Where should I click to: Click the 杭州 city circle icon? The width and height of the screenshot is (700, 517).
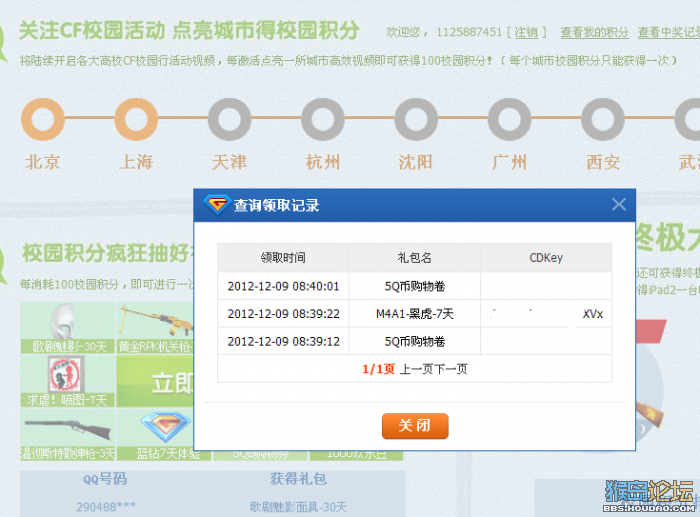[323, 119]
